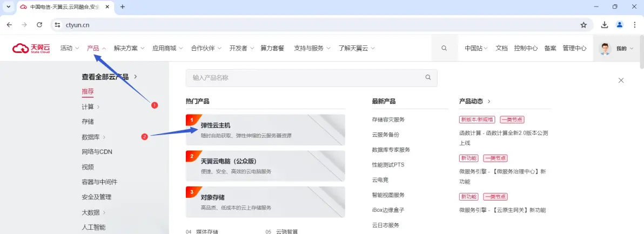Open 云日志服务 link

tap(386, 225)
